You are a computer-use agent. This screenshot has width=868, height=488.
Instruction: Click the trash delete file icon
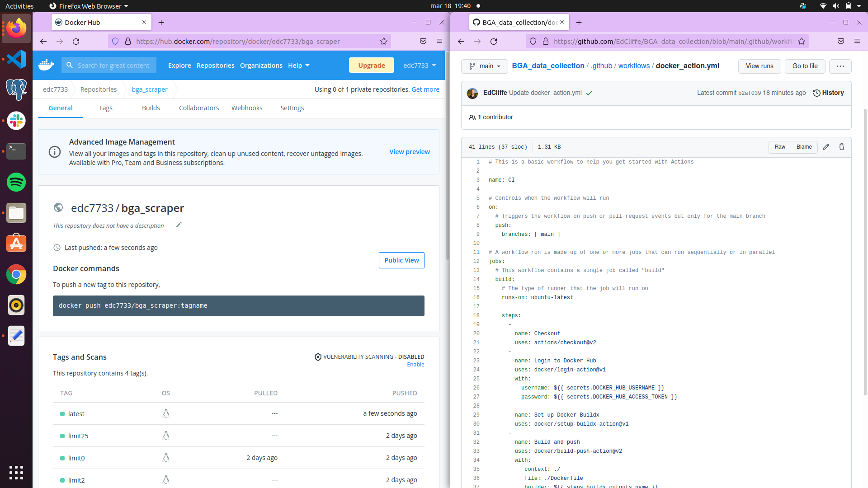tap(842, 147)
